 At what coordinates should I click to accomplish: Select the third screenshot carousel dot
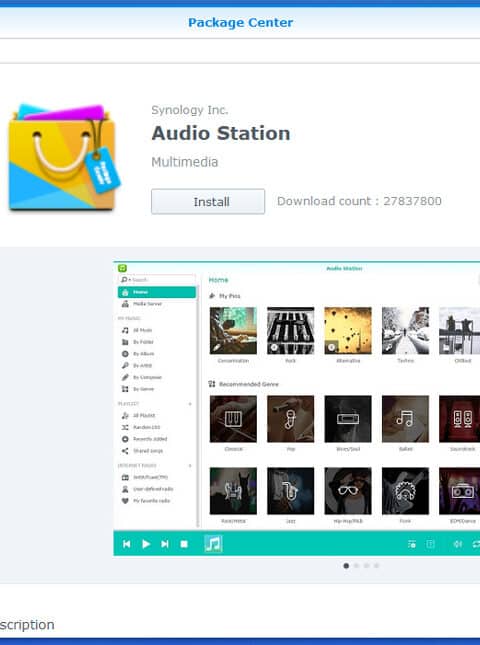(366, 566)
